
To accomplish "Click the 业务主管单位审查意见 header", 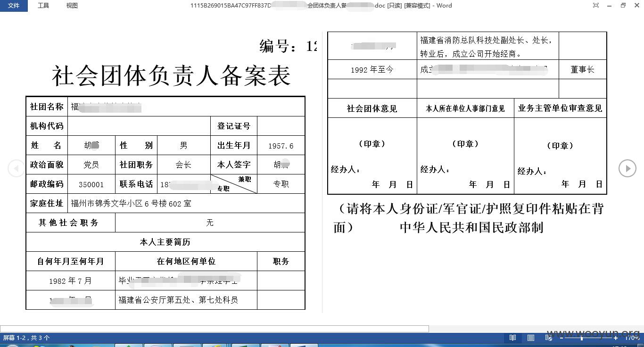I will [560, 108].
